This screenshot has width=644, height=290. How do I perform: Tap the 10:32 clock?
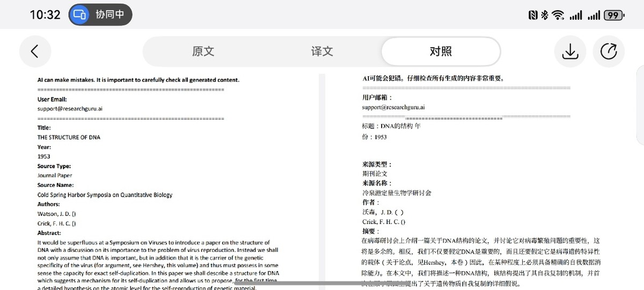point(45,15)
